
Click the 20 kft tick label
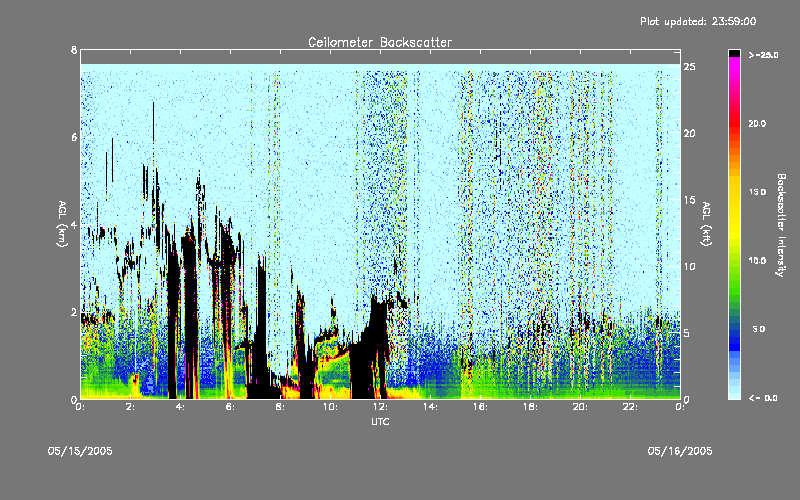pos(690,133)
